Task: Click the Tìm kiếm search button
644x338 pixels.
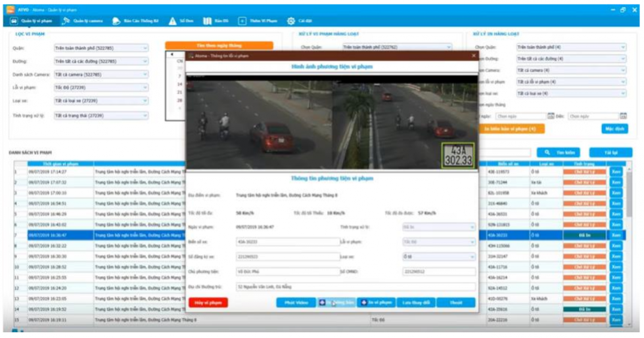Action: click(558, 152)
